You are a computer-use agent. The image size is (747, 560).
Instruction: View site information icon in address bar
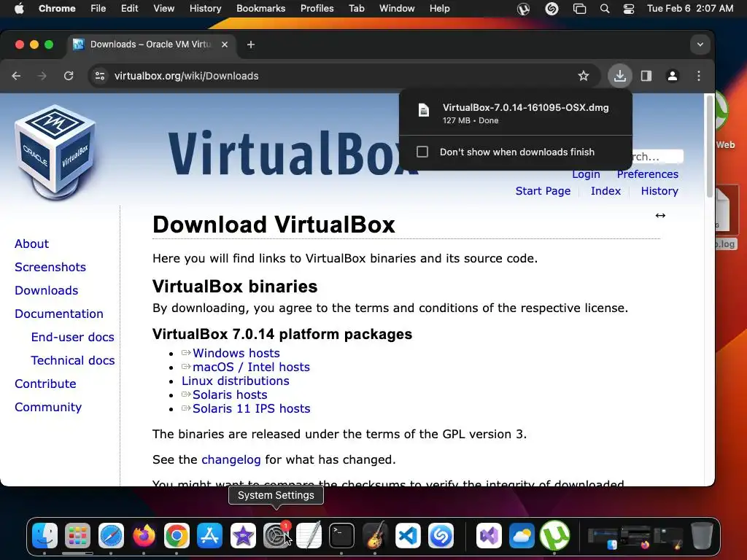[99, 76]
